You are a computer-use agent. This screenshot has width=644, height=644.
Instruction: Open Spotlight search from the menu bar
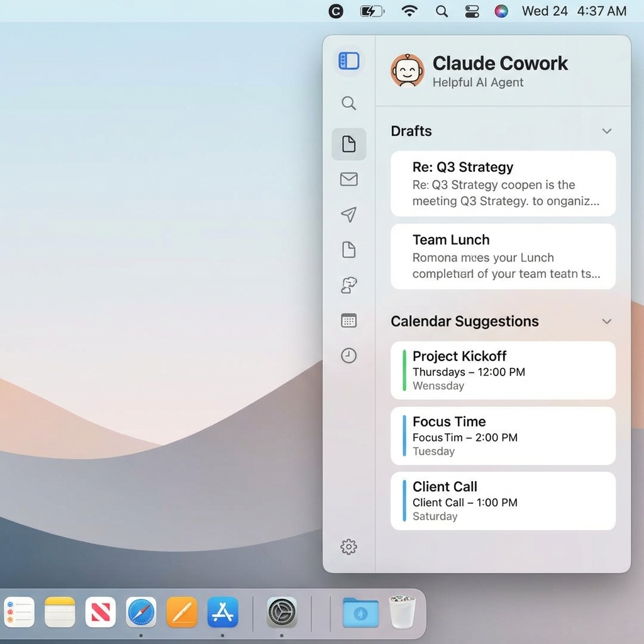(440, 11)
